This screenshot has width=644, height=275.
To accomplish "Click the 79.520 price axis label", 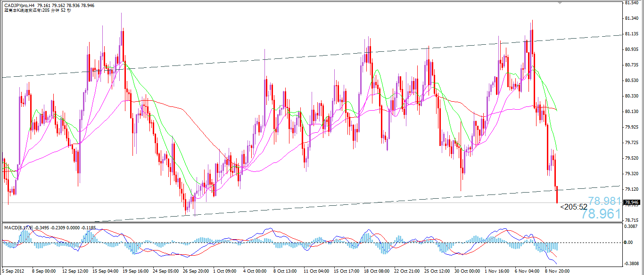I will point(632,158).
